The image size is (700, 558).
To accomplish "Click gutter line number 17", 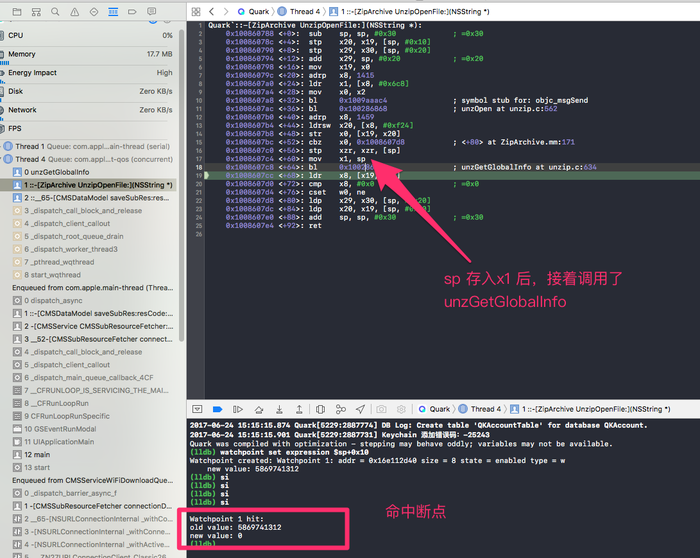I will [x=199, y=159].
